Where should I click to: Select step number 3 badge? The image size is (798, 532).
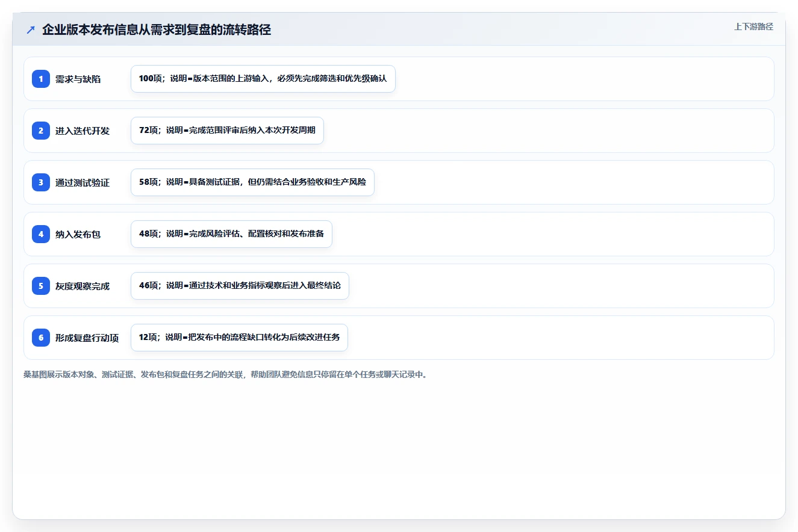click(41, 182)
